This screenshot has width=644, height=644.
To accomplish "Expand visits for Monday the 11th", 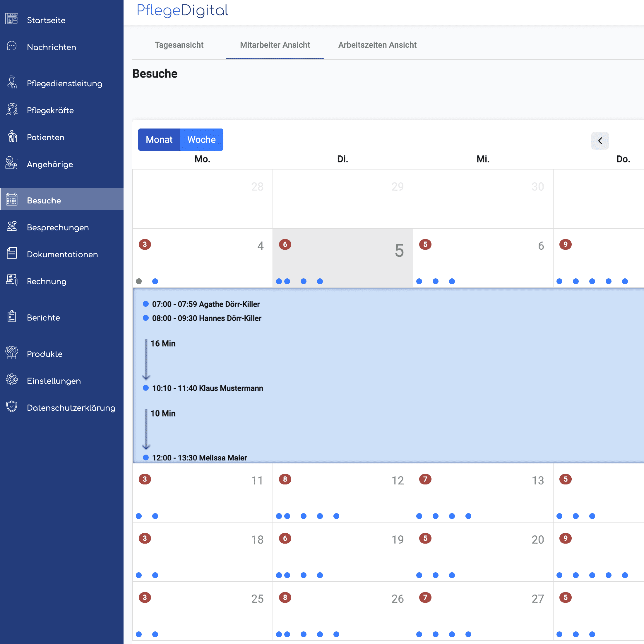I will 202,492.
